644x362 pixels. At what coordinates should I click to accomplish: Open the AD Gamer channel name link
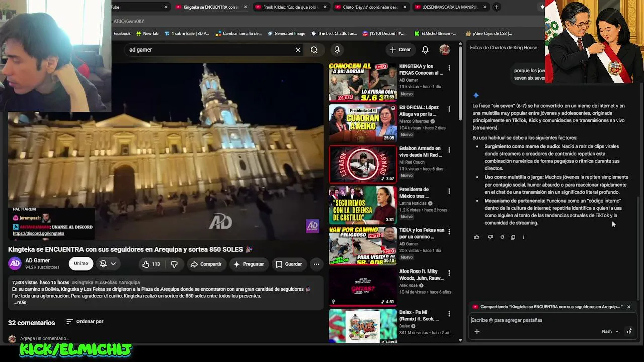(x=38, y=261)
